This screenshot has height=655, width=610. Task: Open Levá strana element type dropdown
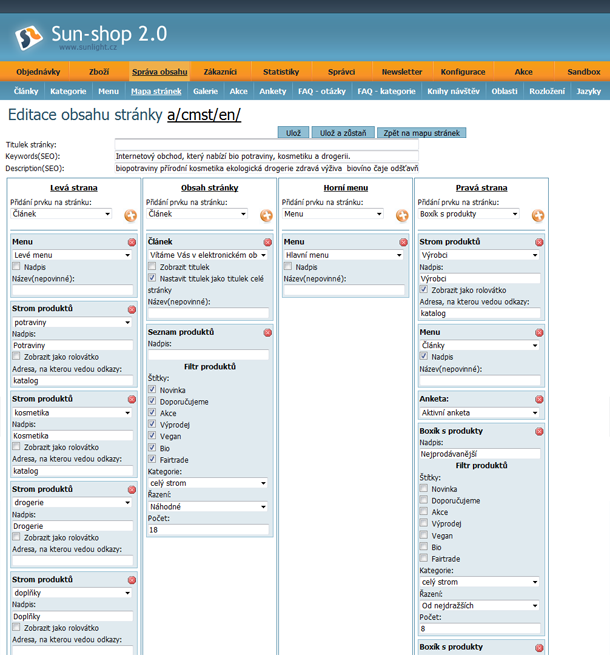[61, 214]
